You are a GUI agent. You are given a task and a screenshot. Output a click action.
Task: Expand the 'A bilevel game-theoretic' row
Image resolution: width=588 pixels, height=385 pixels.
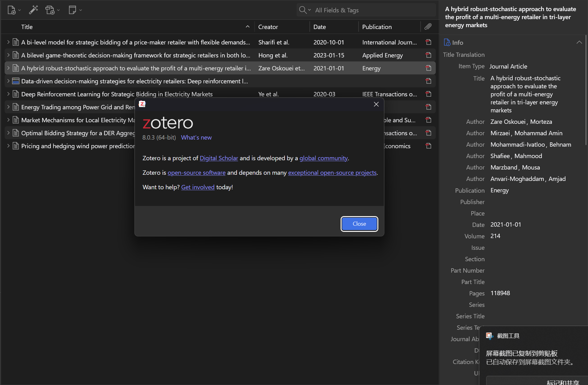(8, 55)
